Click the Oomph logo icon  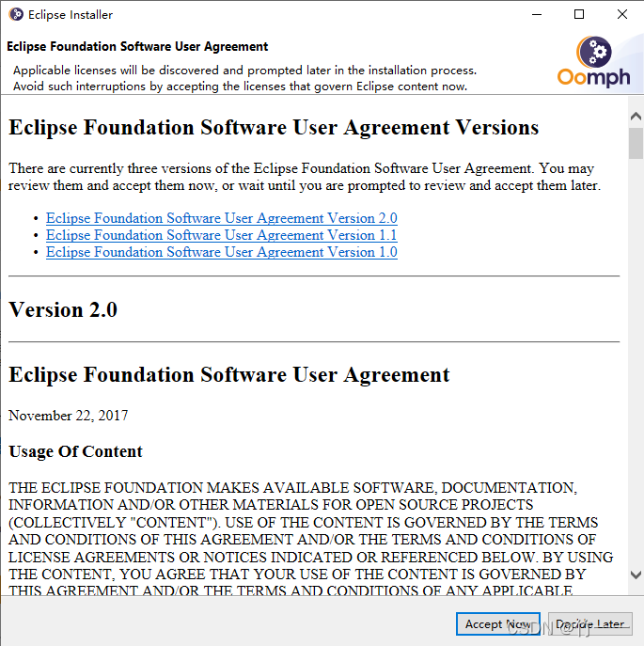point(594,61)
